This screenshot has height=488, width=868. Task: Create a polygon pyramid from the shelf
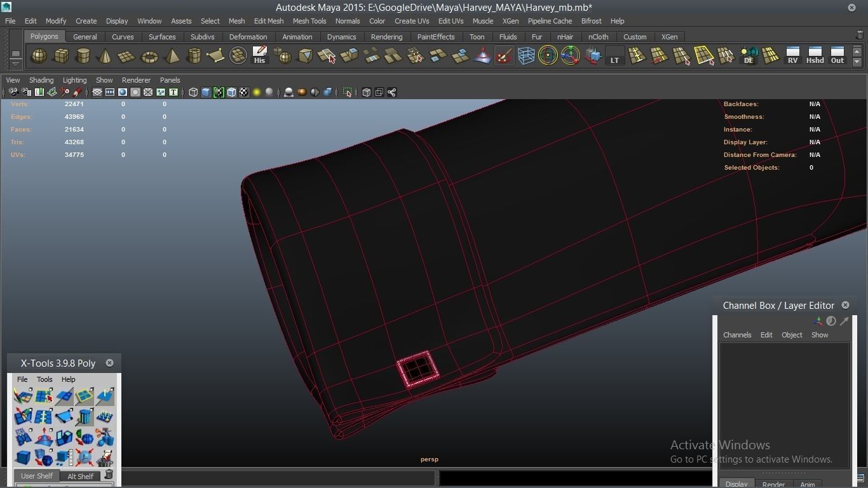172,56
